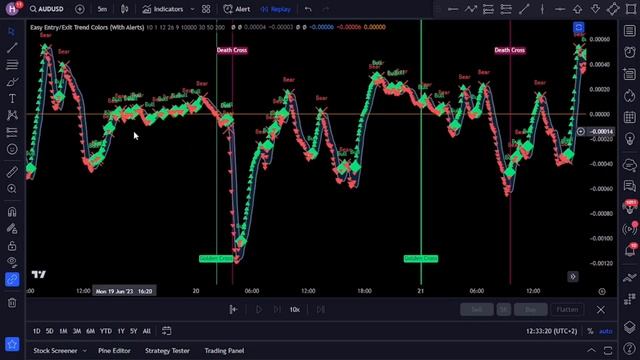Image resolution: width=640 pixels, height=360 pixels.
Task: Open the chat messages panel
Action: 629,186
